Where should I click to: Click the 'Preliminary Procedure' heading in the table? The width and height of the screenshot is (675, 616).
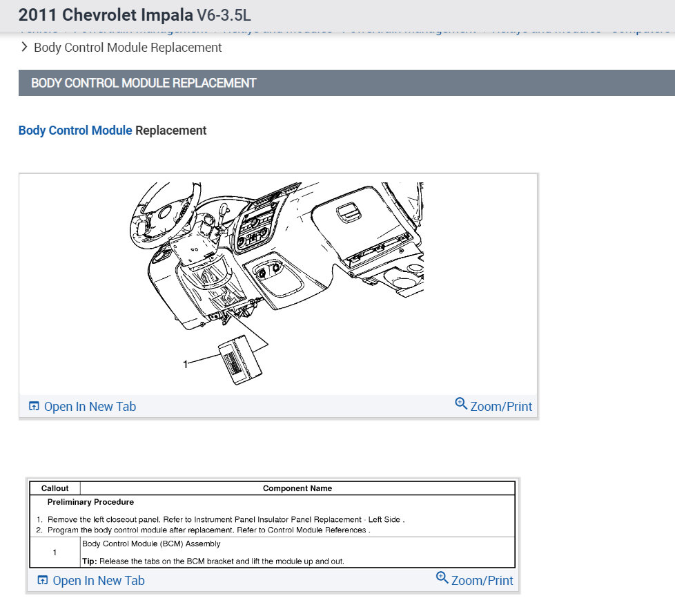click(x=90, y=502)
